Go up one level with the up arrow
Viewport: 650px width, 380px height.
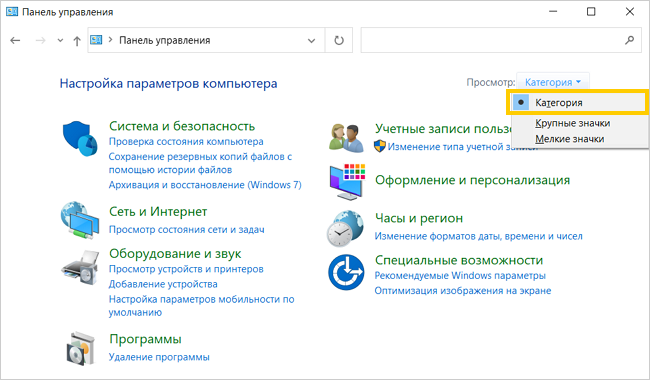(x=77, y=41)
